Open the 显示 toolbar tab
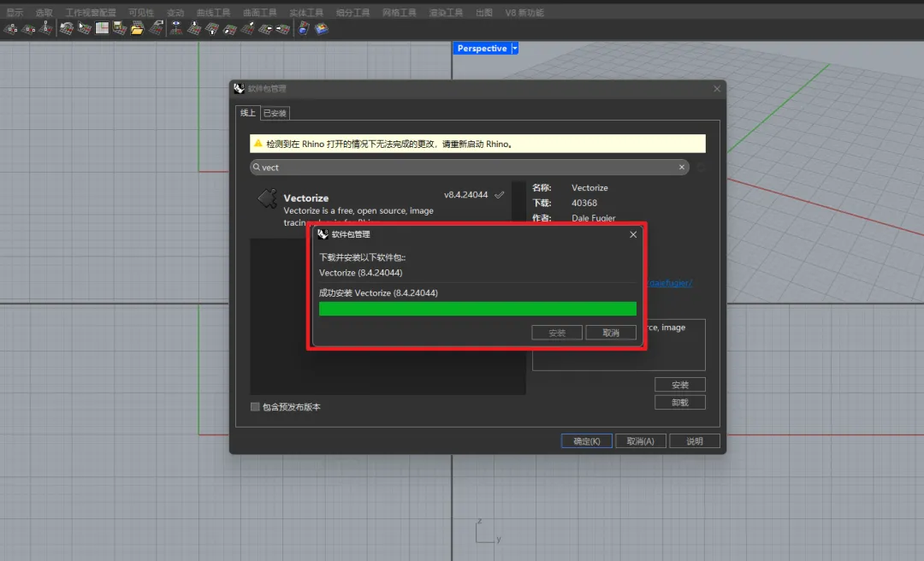924x561 pixels. (x=15, y=12)
